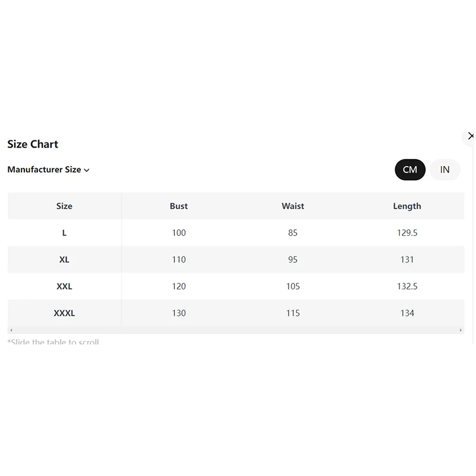This screenshot has height=476, width=476.
Task: Click the chevron beside Manufacturer Size
Action: [86, 170]
